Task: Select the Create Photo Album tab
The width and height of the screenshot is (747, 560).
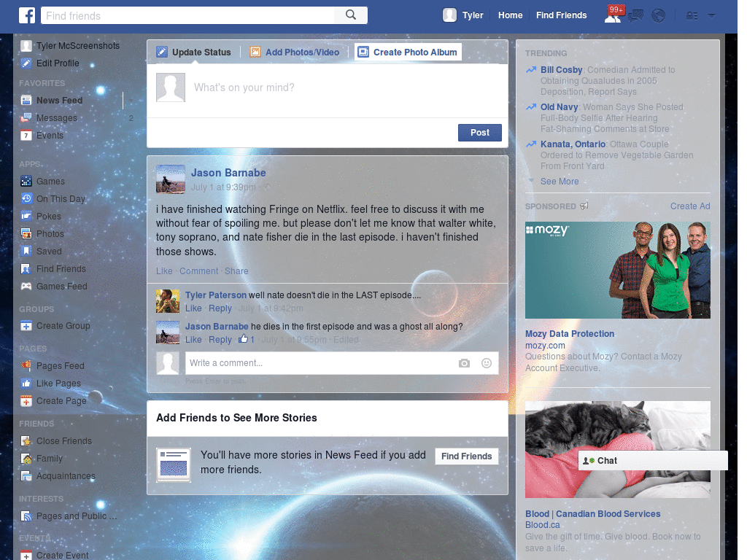Action: 409,52
